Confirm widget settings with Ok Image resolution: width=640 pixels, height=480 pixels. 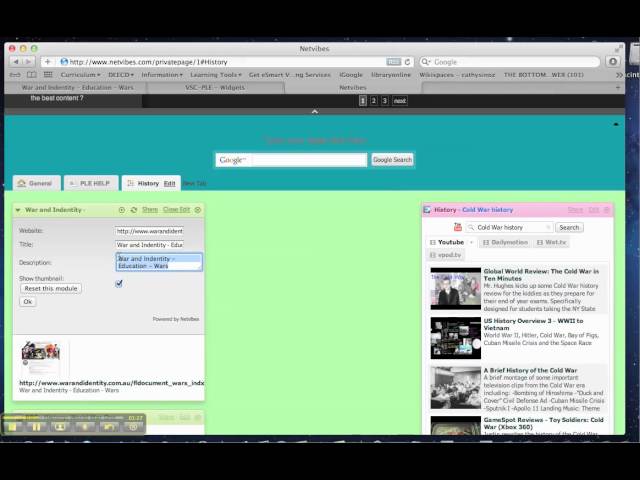click(28, 302)
